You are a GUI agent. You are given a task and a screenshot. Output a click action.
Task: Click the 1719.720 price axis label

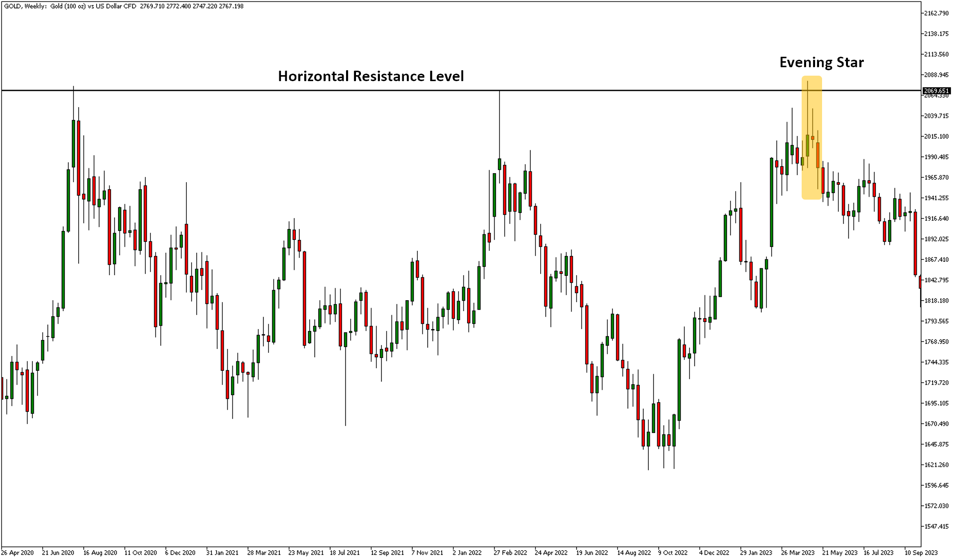click(936, 383)
